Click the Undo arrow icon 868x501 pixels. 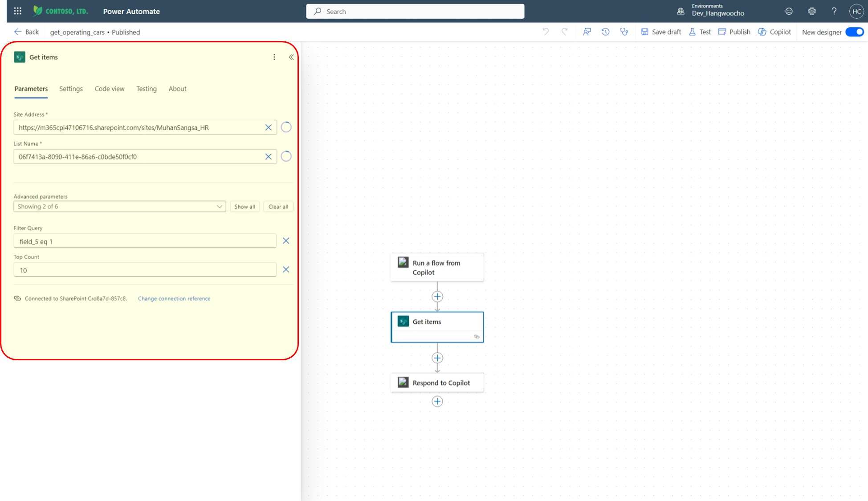(x=546, y=32)
